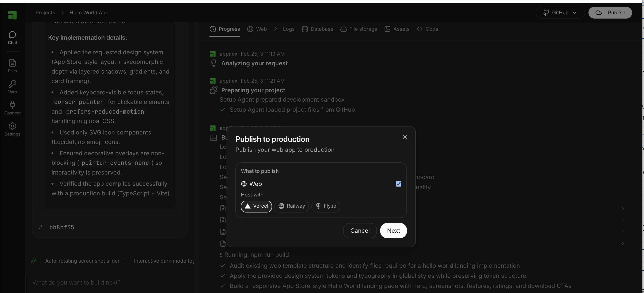Viewport: 644px width, 293px height.
Task: Open the Files sidebar panel
Action: (x=12, y=66)
